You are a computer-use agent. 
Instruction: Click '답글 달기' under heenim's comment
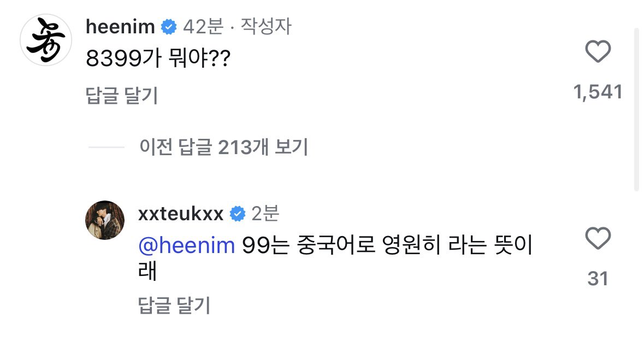coord(122,96)
